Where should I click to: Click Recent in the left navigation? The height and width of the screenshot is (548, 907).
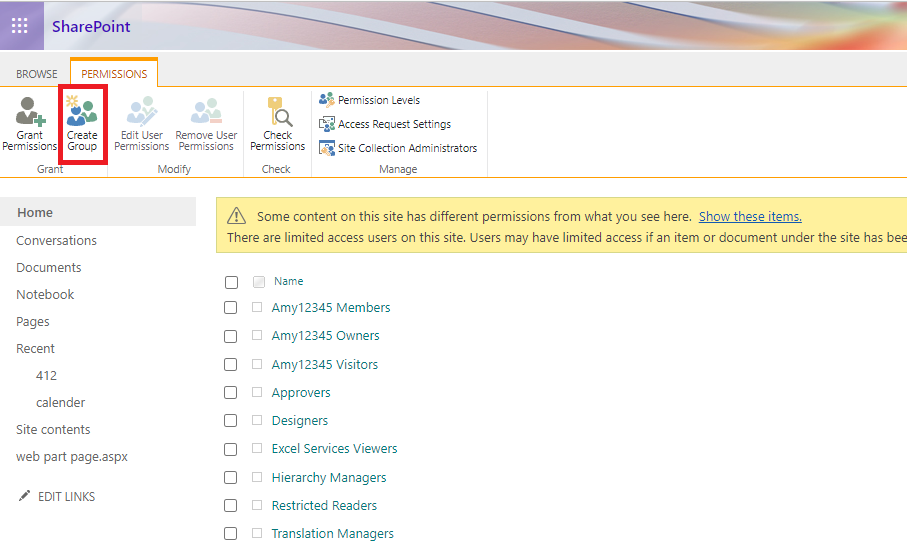(35, 348)
